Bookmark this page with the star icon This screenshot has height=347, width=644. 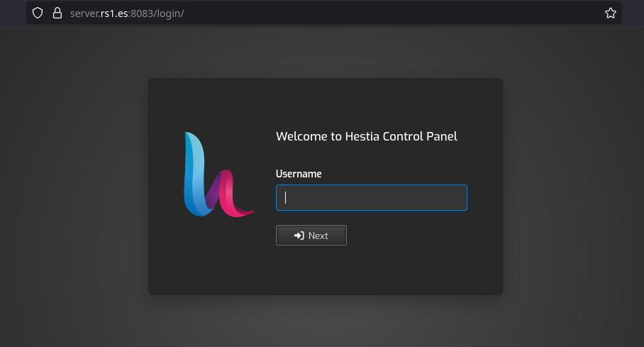click(611, 13)
